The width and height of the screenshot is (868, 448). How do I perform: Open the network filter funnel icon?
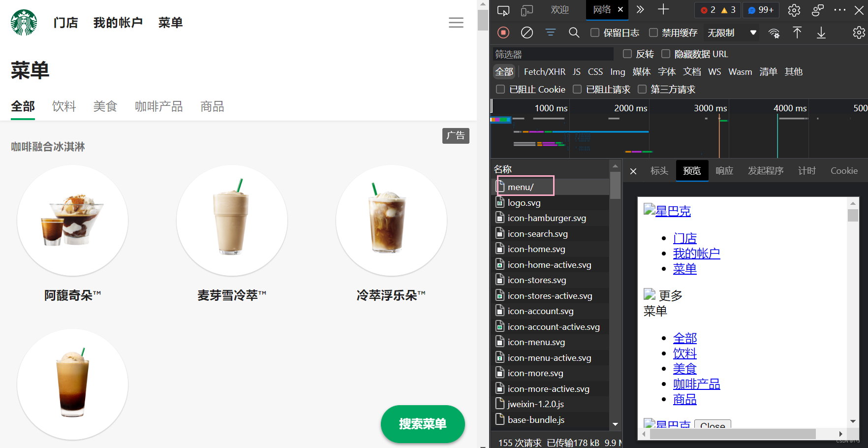coord(550,32)
